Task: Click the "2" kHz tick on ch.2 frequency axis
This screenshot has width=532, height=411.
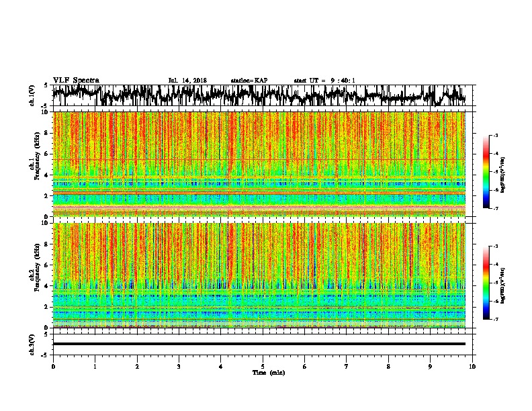Action: [x=46, y=307]
